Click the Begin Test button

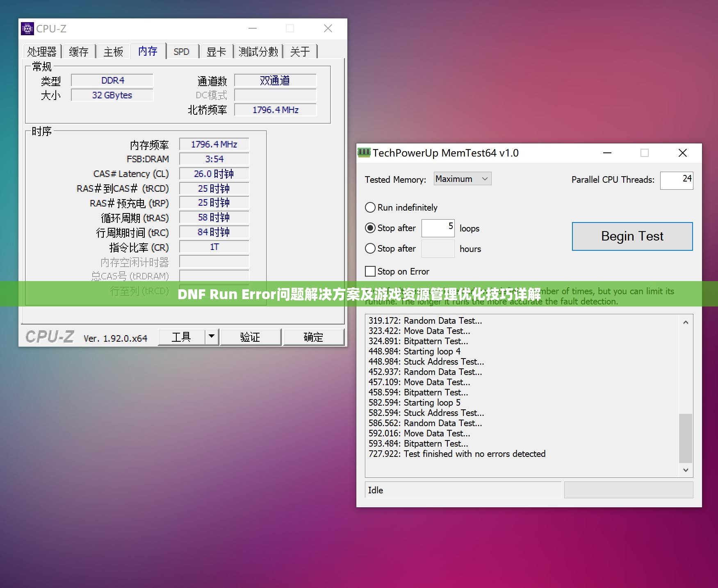pyautogui.click(x=631, y=236)
